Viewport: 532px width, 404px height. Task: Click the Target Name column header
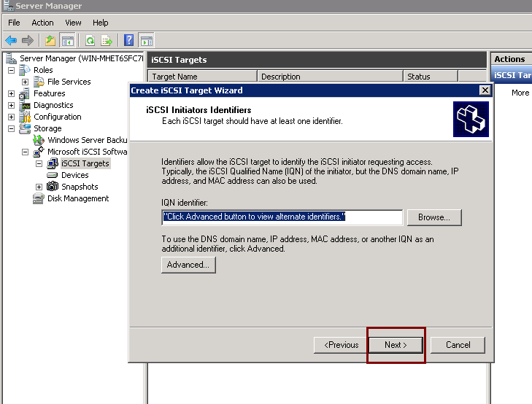[x=202, y=77]
